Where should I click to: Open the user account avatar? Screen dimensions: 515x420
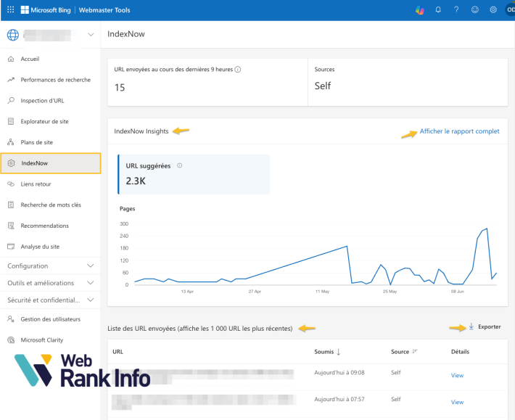click(x=510, y=9)
